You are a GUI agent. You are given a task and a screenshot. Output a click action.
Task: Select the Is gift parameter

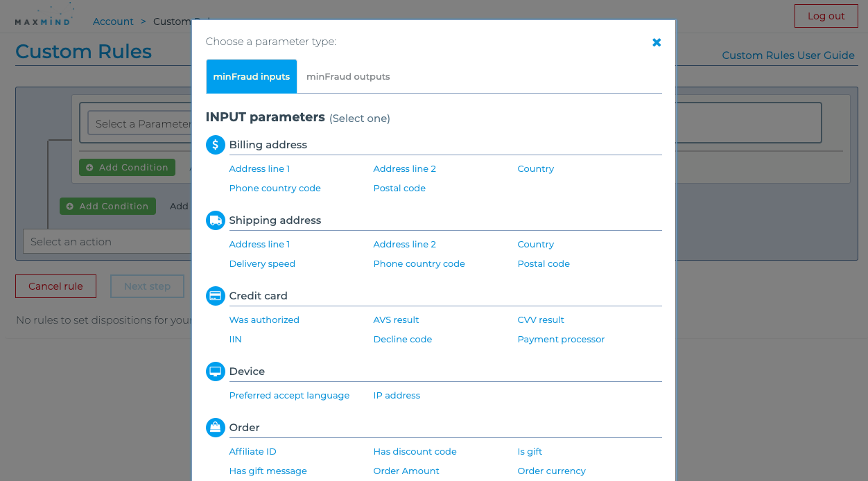pos(530,451)
